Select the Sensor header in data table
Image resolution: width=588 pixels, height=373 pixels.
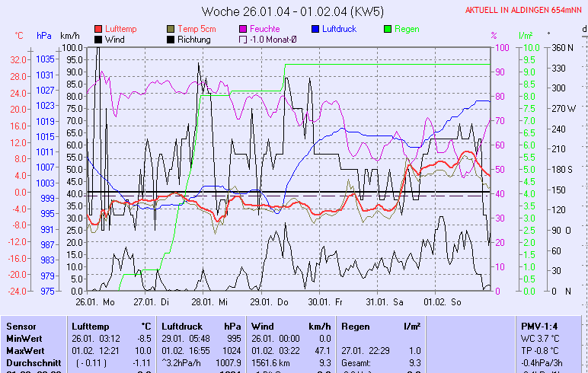click(x=21, y=325)
